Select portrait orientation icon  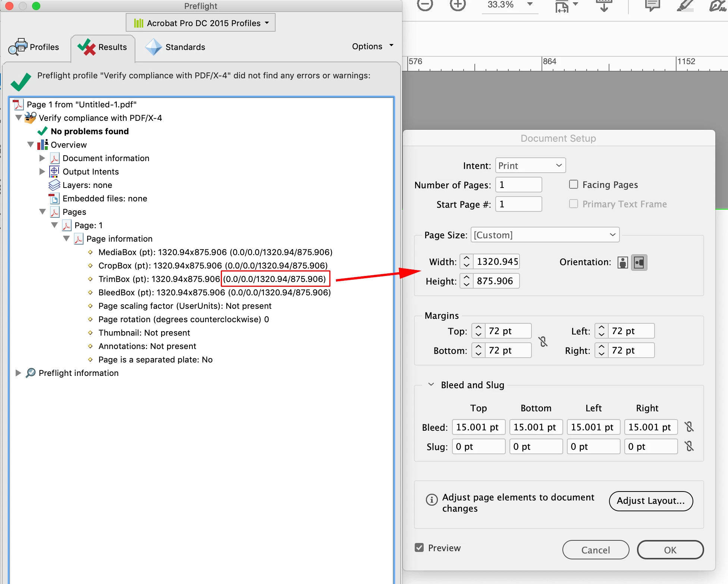[622, 263]
